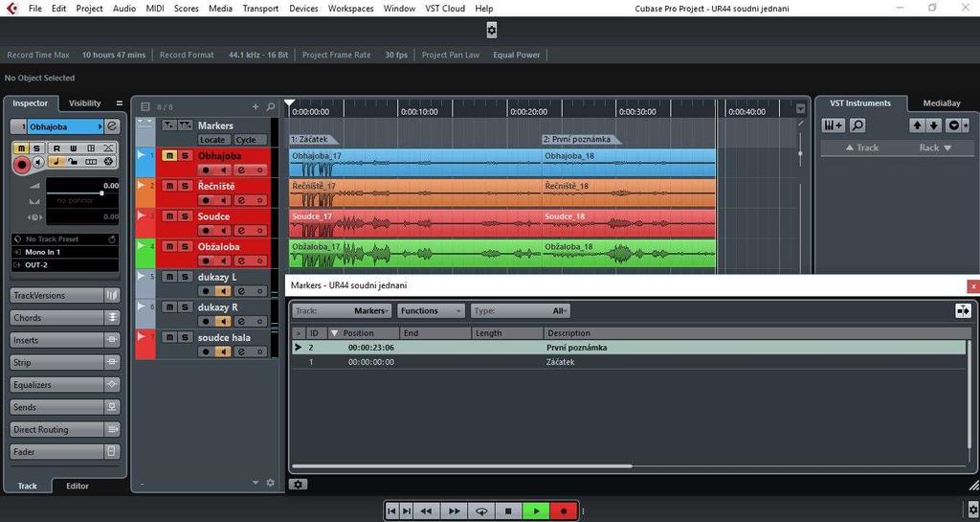This screenshot has height=522, width=980.
Task: Click the red record transport button
Action: [x=564, y=511]
